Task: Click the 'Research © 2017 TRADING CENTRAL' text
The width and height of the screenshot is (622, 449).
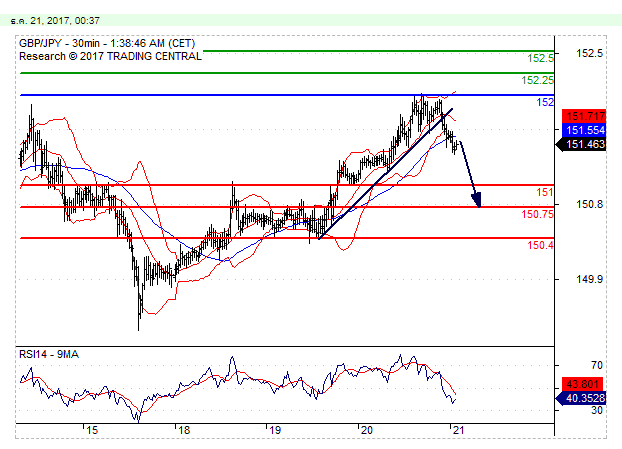Action: [x=110, y=56]
